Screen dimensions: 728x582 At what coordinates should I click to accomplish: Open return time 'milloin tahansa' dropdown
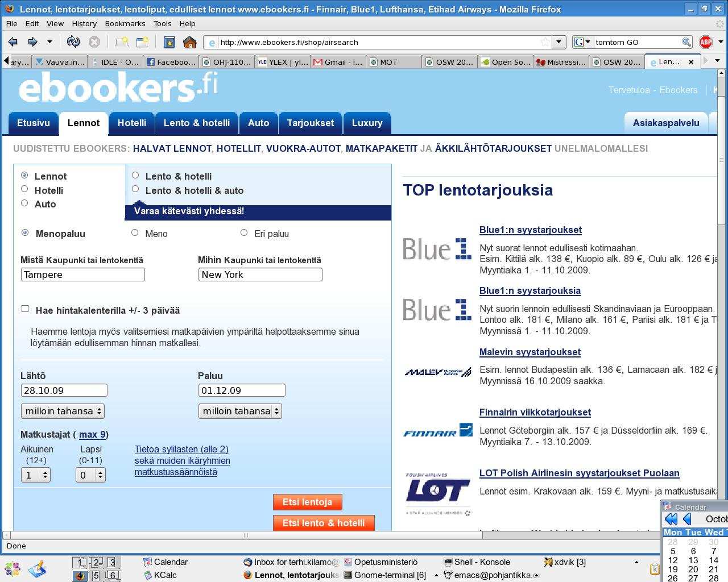[240, 411]
